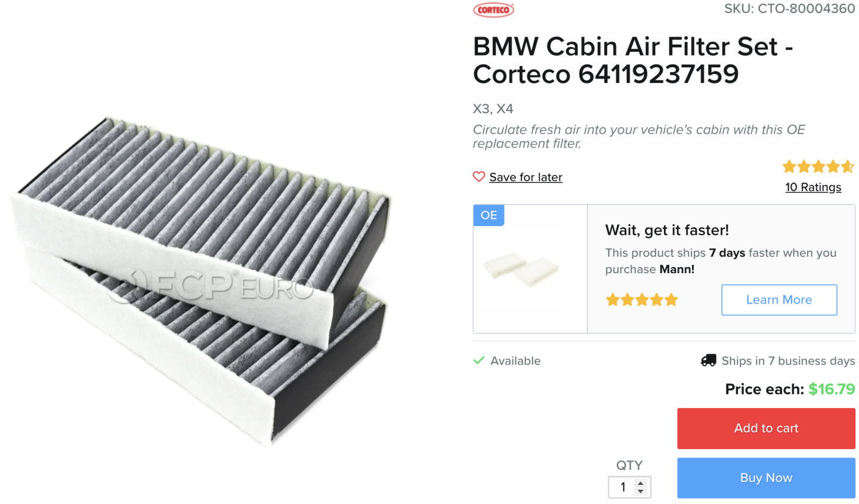Click the shipping truck icon

click(x=708, y=360)
